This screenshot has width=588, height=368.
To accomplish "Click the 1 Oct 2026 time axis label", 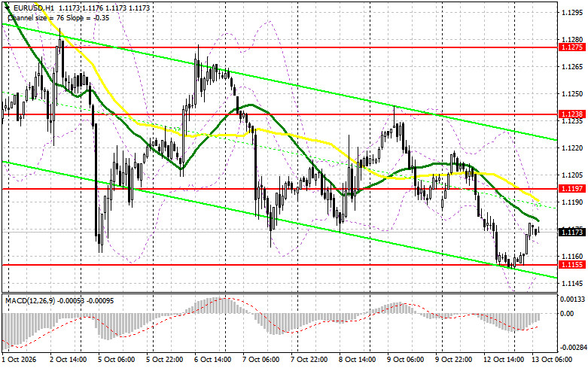I will tap(19, 360).
